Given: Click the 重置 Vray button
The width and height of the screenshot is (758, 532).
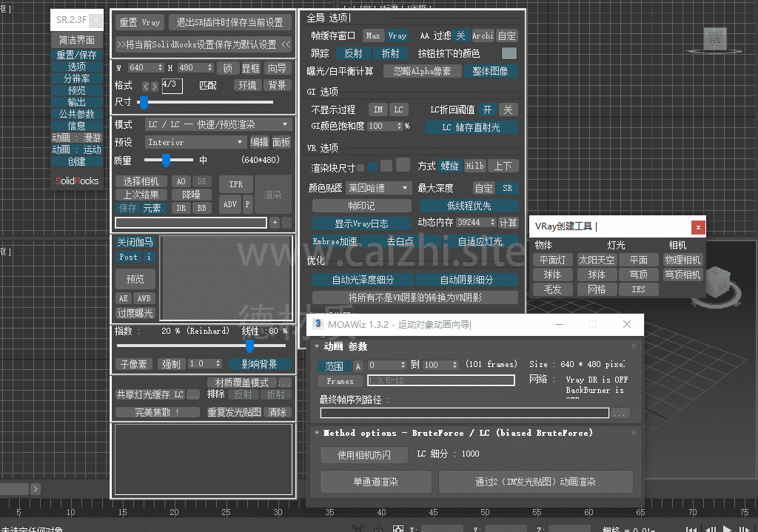Looking at the screenshot, I should (140, 23).
